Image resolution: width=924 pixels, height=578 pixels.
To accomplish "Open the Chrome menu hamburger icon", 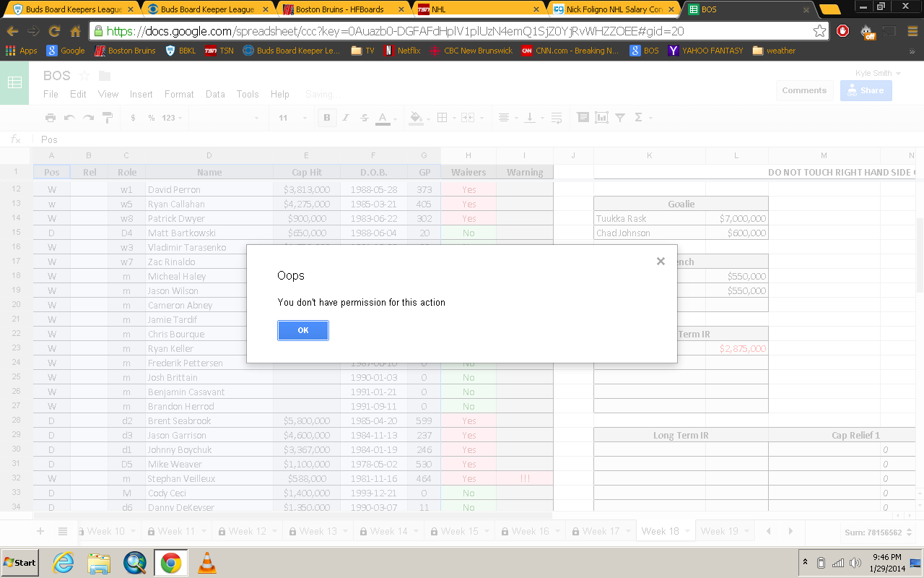I will pos(912,31).
